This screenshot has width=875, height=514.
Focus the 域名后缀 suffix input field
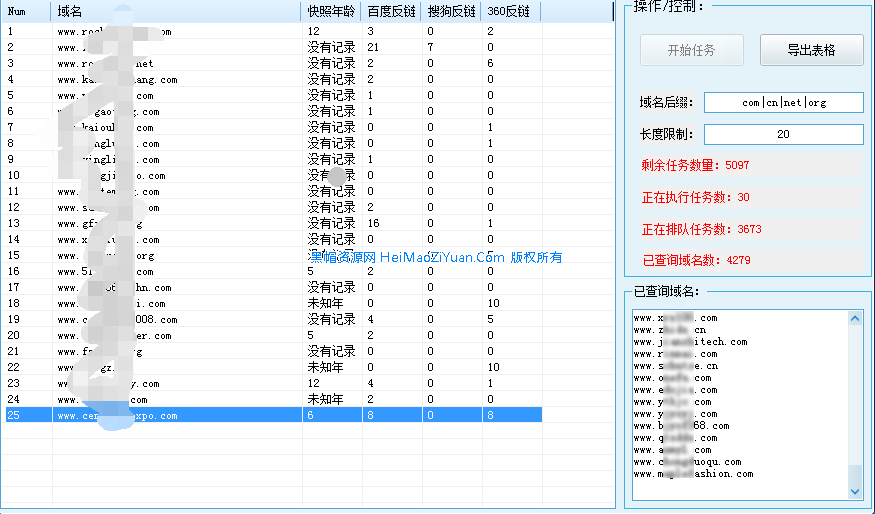click(x=783, y=102)
